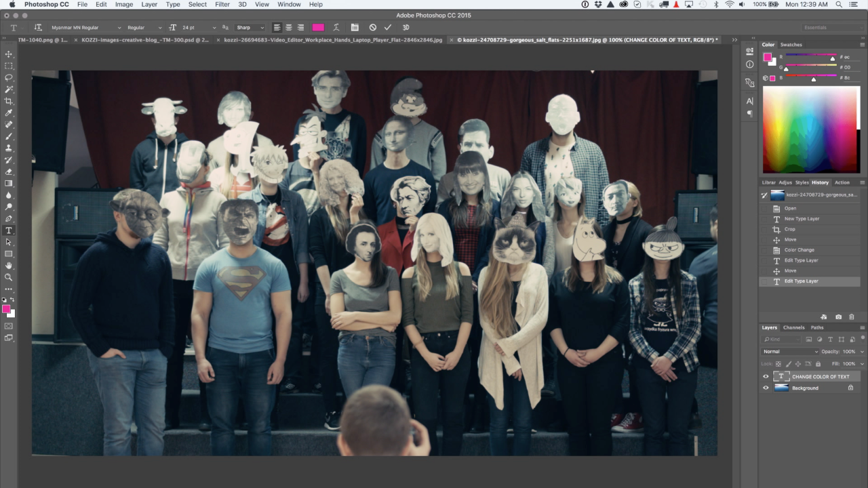The width and height of the screenshot is (868, 488).
Task: Select the Horizontal Type tool in toolbox
Action: click(9, 230)
